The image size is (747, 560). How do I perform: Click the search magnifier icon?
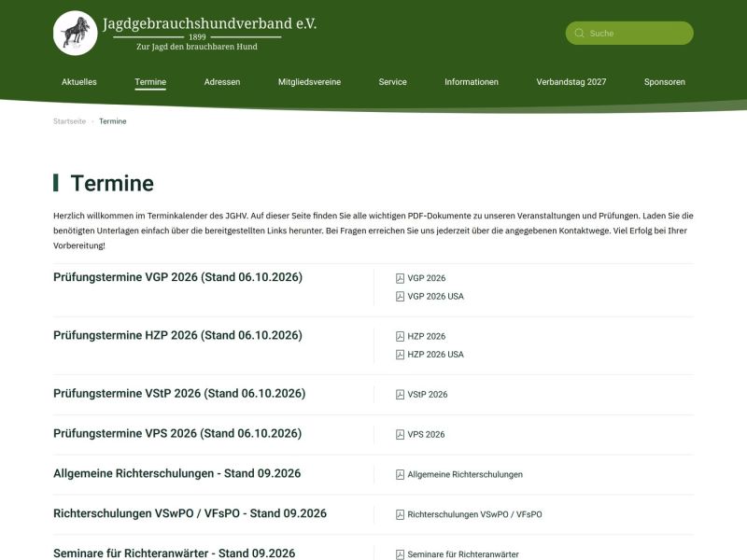(579, 33)
